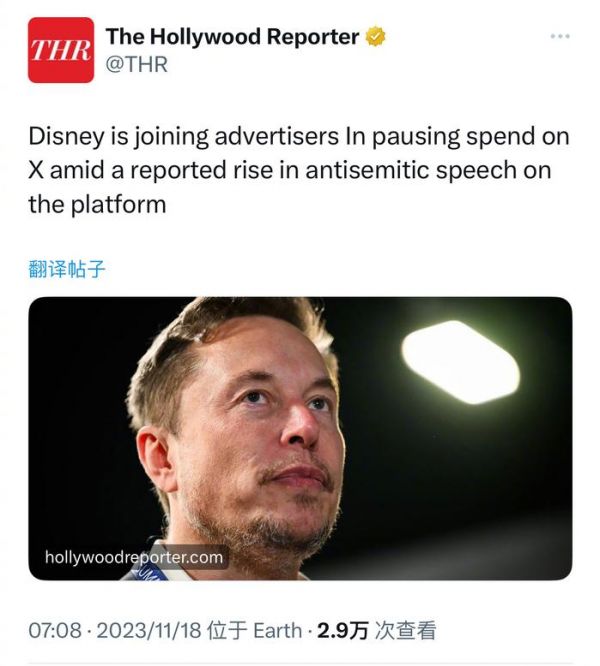Click the 次查看 views label
Image resolution: width=600 pixels, height=666 pixels.
pyautogui.click(x=404, y=630)
